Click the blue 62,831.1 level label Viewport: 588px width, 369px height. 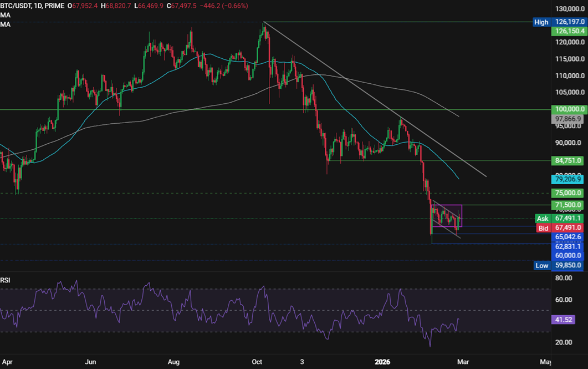pos(567,245)
